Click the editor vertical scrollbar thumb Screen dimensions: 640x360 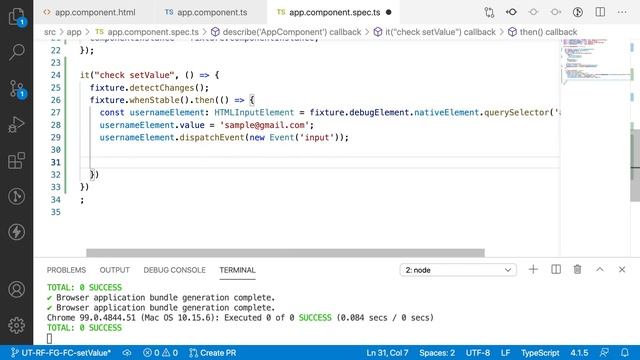pyautogui.click(x=635, y=165)
